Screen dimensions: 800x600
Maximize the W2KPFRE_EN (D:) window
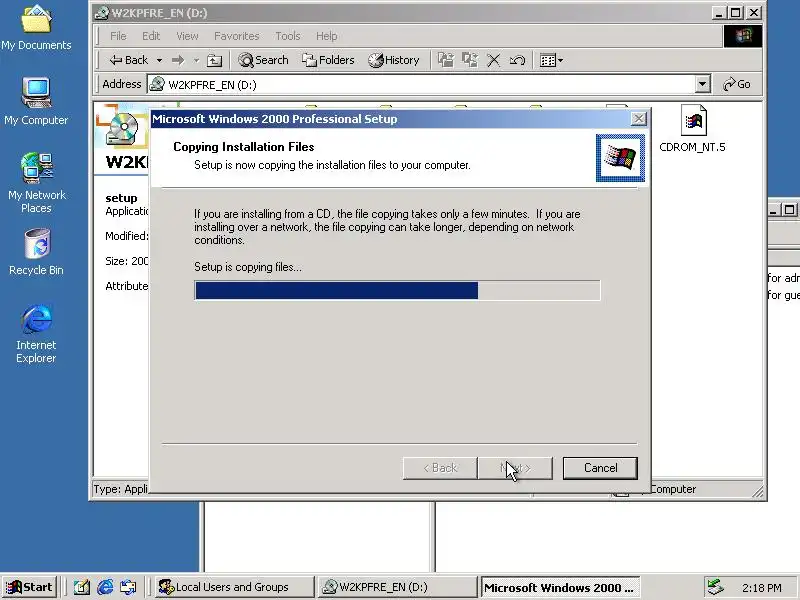735,13
